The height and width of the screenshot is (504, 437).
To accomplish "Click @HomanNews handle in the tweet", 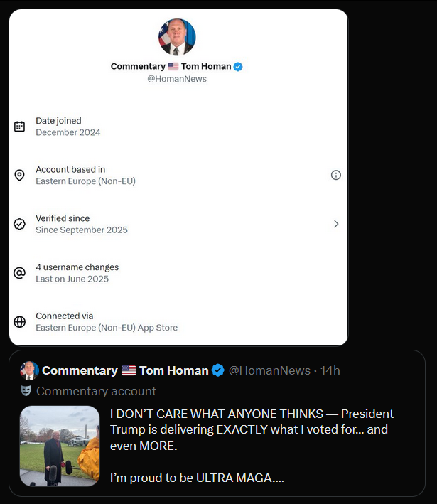I will pyautogui.click(x=269, y=370).
